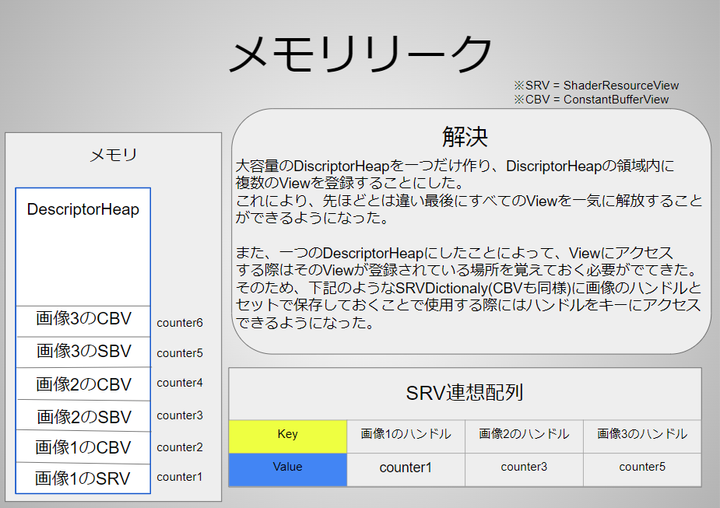Viewport: 720px width, 508px height.
Task: Click the メモリ panel heading
Action: (x=113, y=155)
